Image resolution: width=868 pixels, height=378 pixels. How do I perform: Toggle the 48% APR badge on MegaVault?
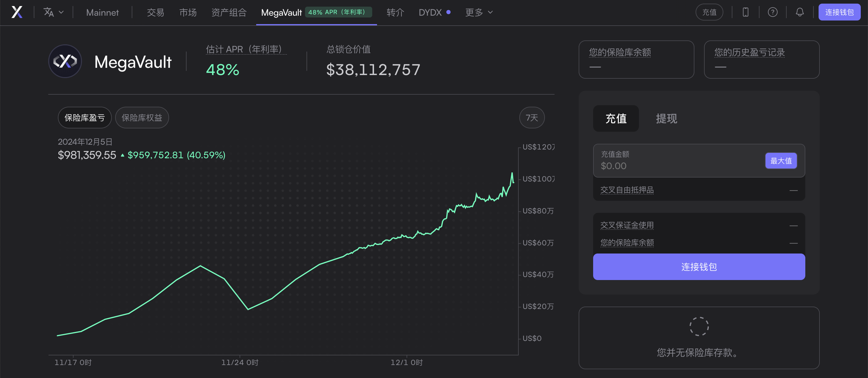tap(338, 12)
